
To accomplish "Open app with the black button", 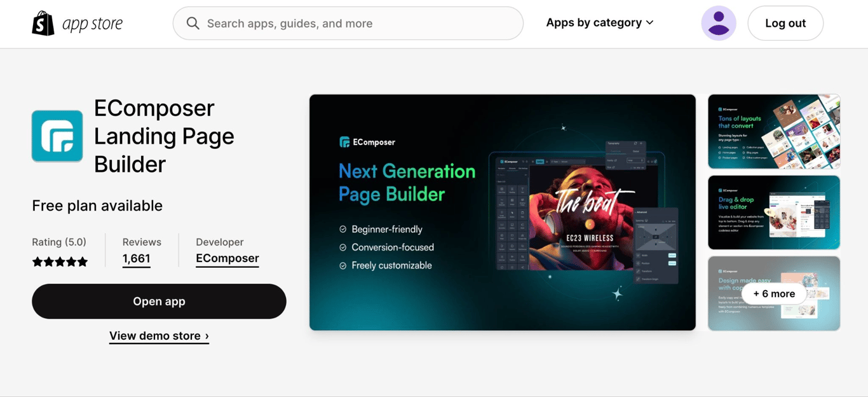I will [159, 302].
